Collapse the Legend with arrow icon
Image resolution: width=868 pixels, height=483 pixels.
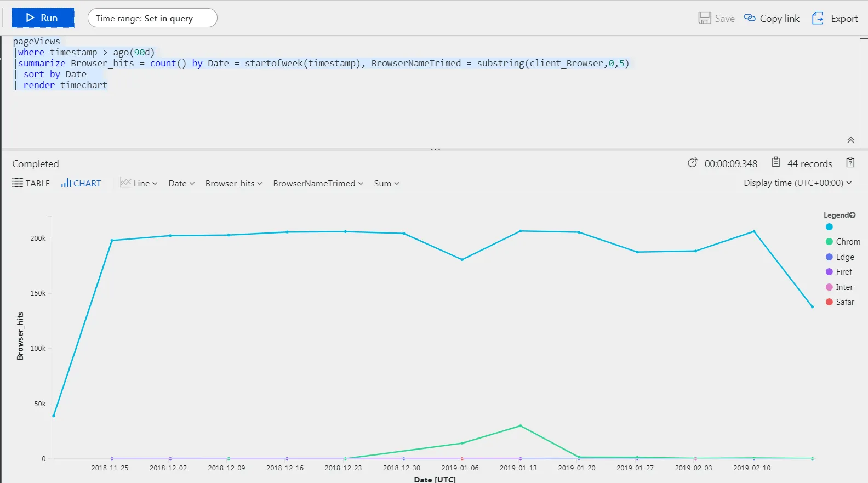point(853,215)
